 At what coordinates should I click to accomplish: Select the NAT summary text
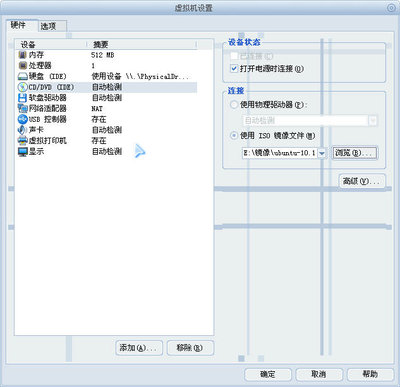click(x=97, y=109)
